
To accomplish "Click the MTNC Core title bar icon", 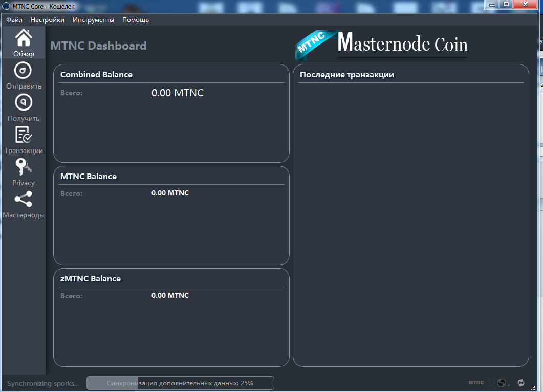I will click(6, 6).
